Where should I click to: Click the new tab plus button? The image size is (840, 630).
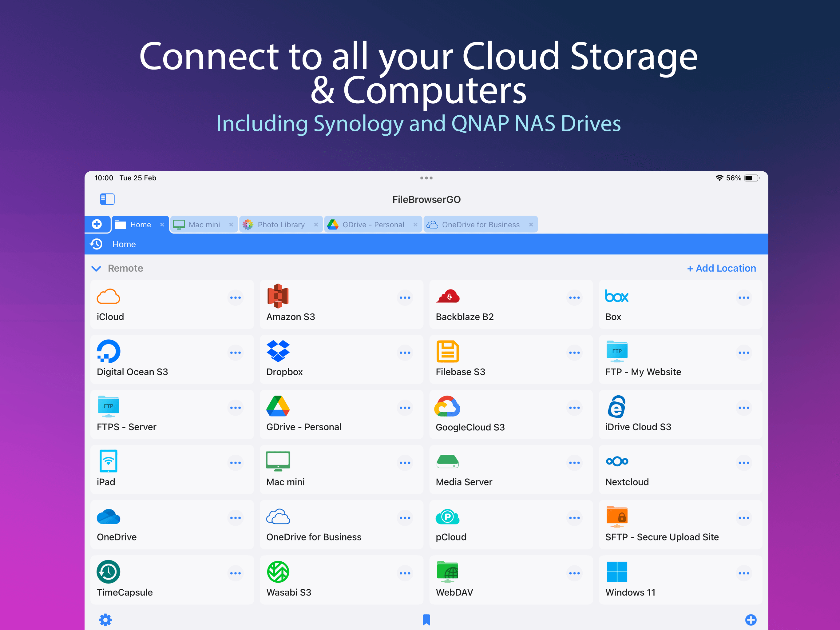pos(97,224)
